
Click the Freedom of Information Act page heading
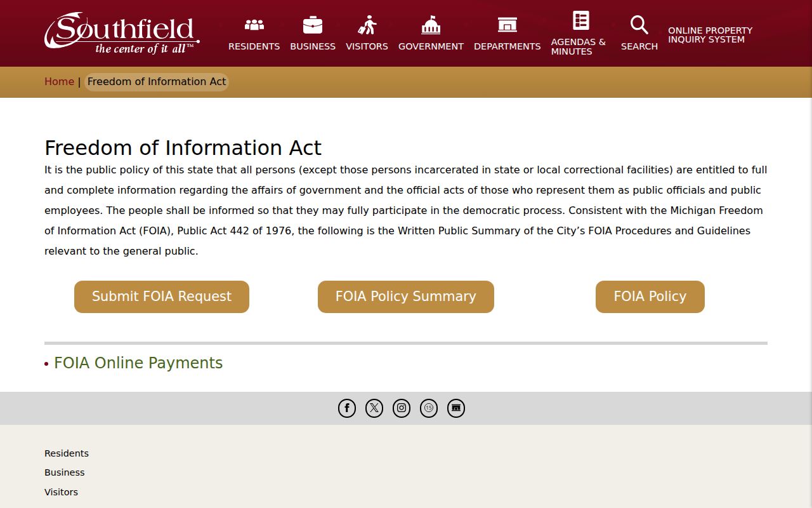pyautogui.click(x=183, y=148)
